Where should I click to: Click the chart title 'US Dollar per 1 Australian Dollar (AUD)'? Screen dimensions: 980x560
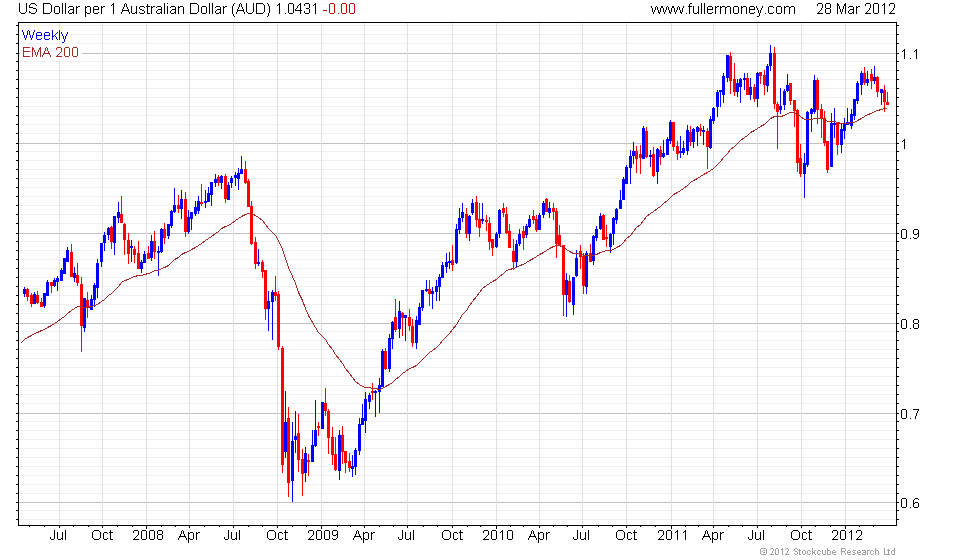(x=145, y=9)
